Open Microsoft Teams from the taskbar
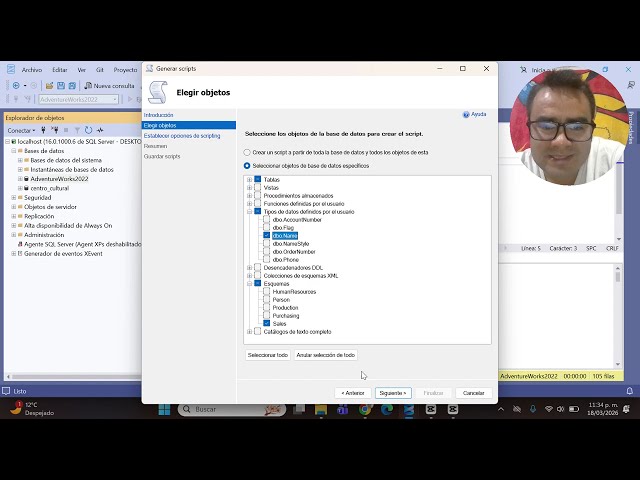640x480 pixels. 342,409
